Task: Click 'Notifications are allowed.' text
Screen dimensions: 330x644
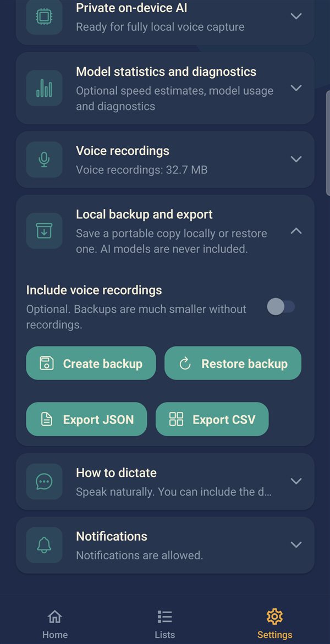Action: click(139, 555)
